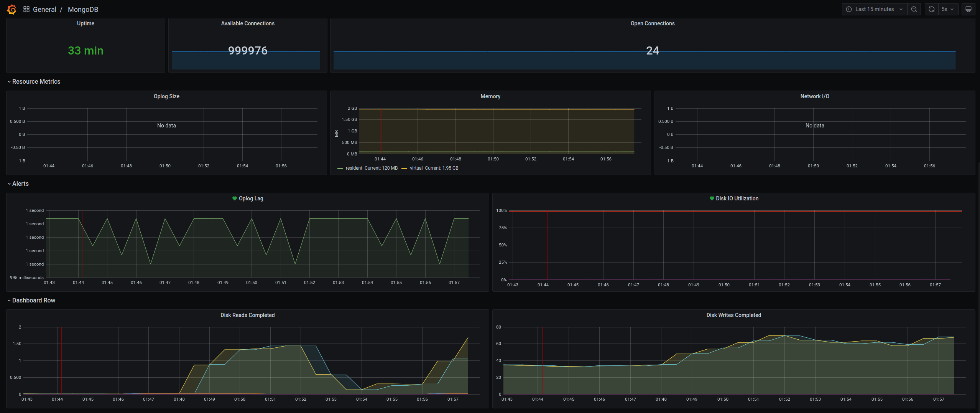Image resolution: width=980 pixels, height=413 pixels.
Task: Click the green heart icon beside Oplog Lag
Action: click(x=235, y=198)
